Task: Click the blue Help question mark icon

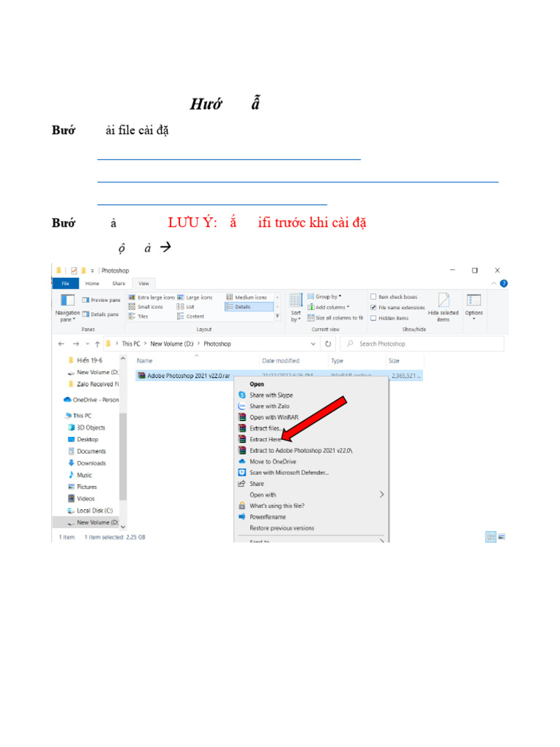Action: pyautogui.click(x=504, y=284)
